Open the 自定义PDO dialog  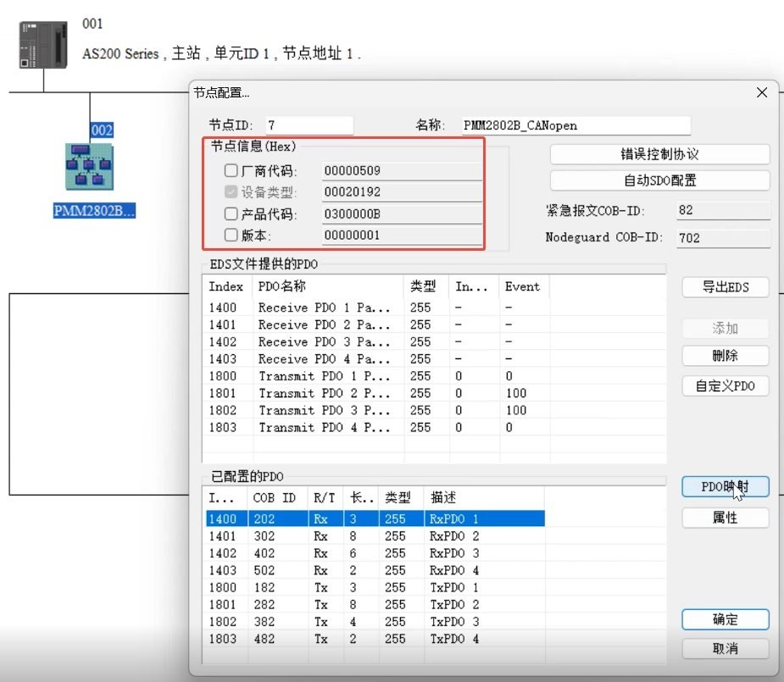click(725, 385)
